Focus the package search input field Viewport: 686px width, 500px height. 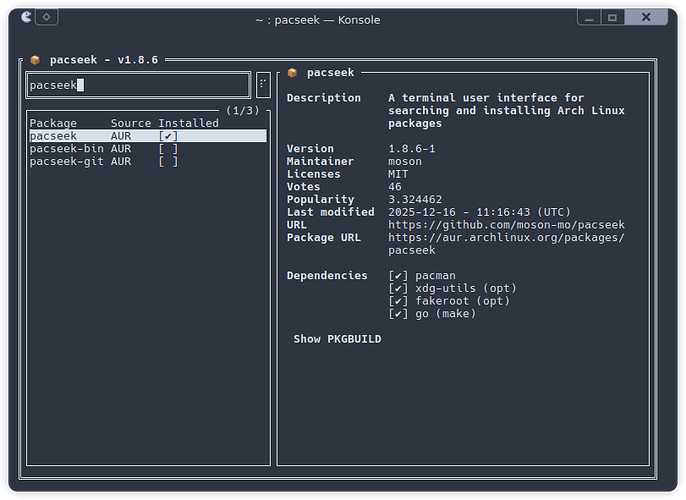pyautogui.click(x=138, y=85)
